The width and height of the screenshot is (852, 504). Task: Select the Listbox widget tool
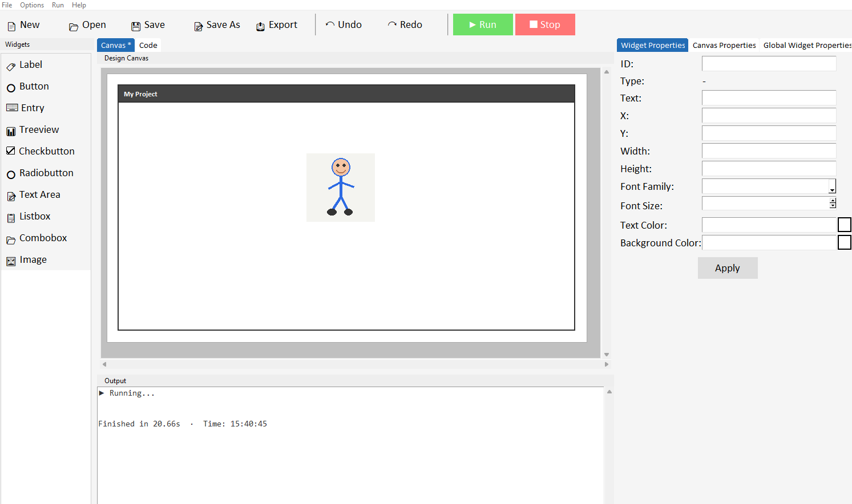[37, 216]
